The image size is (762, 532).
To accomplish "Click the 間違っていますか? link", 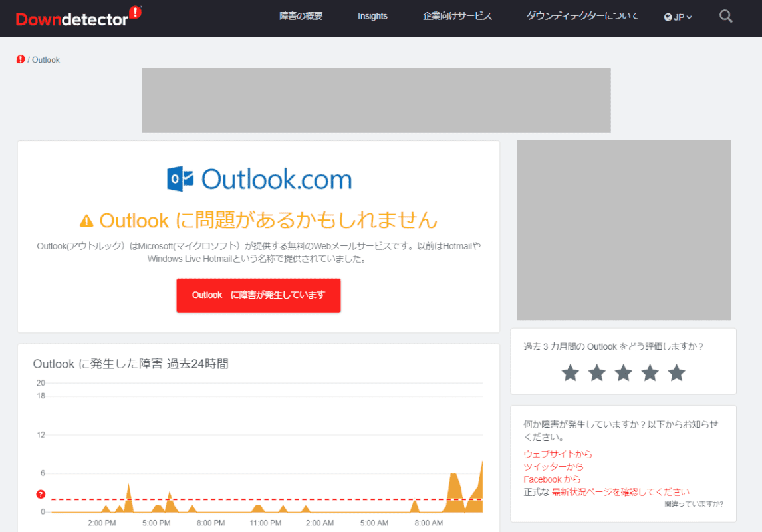I will click(x=694, y=504).
